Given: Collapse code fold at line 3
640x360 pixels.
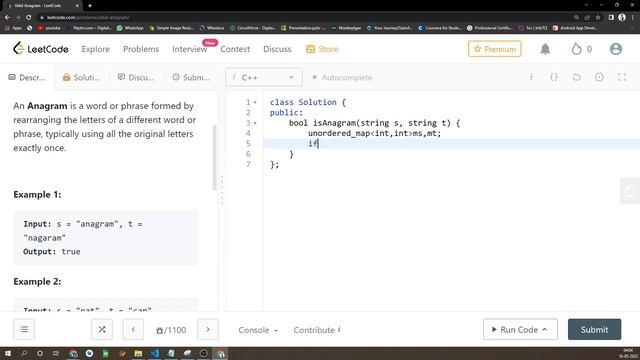Looking at the screenshot, I should point(255,123).
